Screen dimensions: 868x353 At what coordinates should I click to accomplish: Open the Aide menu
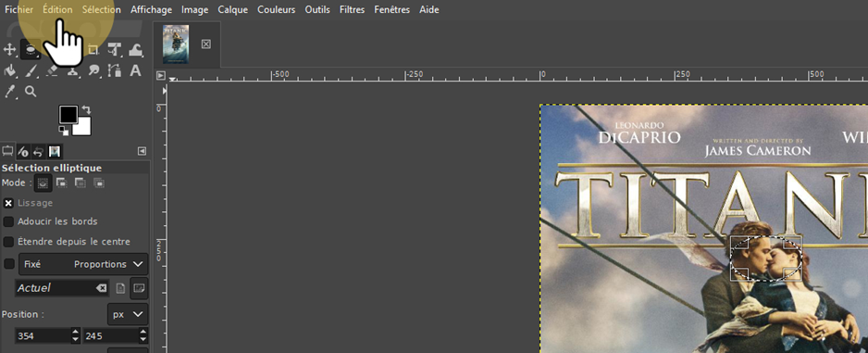point(429,9)
